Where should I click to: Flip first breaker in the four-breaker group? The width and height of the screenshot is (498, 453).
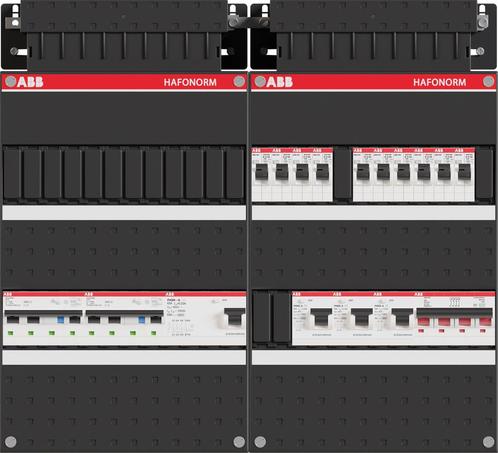[262, 172]
